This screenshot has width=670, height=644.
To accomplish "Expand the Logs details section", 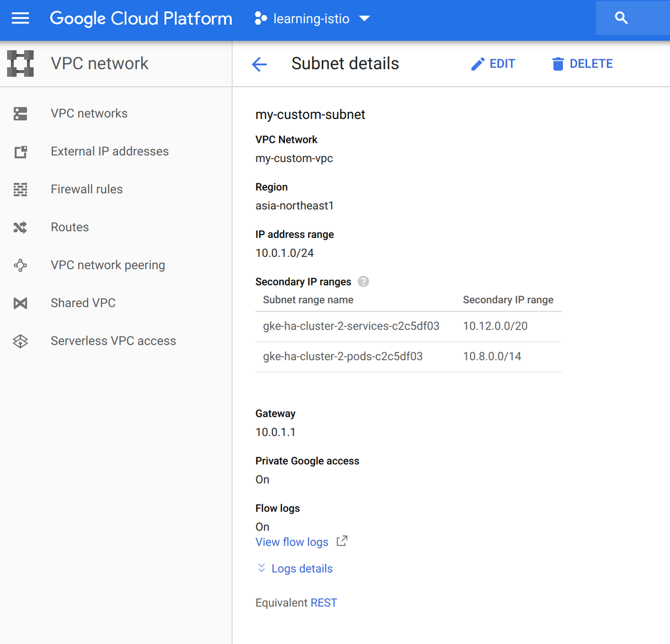I will click(294, 569).
